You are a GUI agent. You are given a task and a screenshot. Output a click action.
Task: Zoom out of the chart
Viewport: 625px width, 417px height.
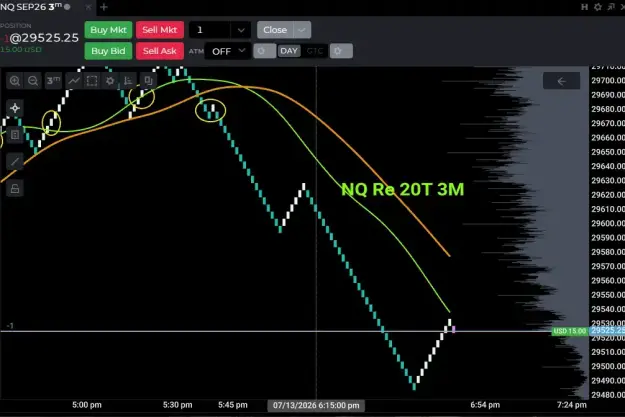(33, 81)
